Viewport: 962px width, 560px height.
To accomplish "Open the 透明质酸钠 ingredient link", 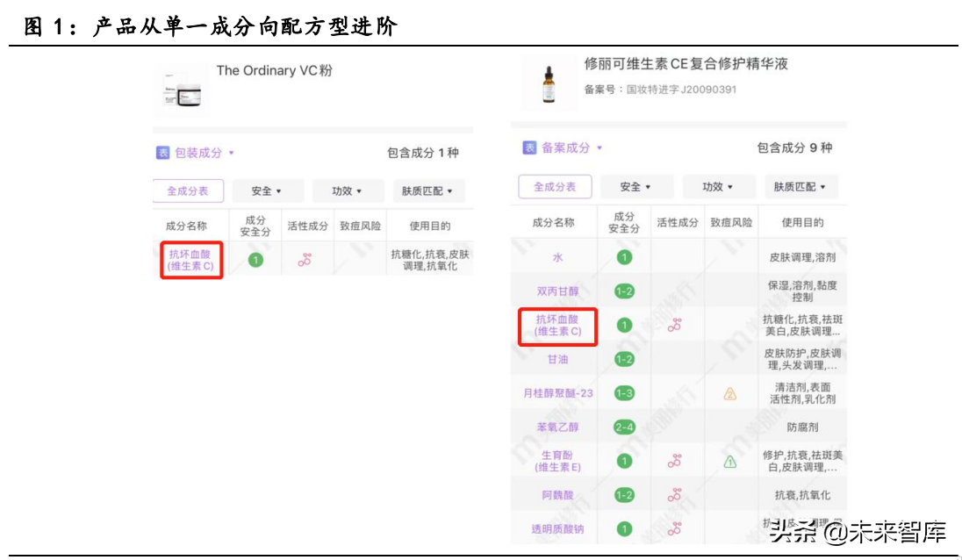I will pos(557,528).
